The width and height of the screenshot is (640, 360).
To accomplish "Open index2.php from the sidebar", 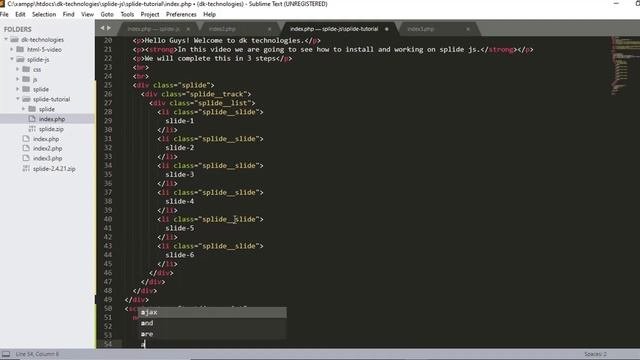I will click(x=47, y=149).
